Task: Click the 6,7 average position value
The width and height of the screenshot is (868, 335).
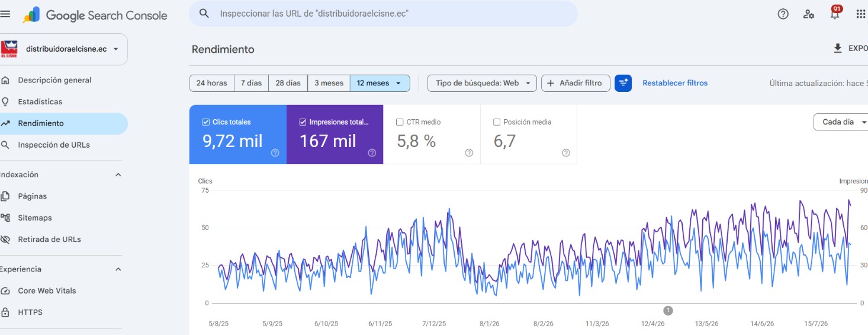Action: 504,141
